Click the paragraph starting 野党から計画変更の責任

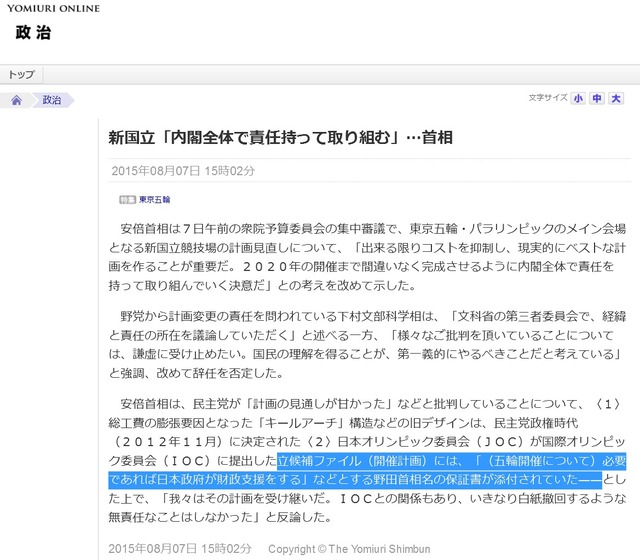367,344
